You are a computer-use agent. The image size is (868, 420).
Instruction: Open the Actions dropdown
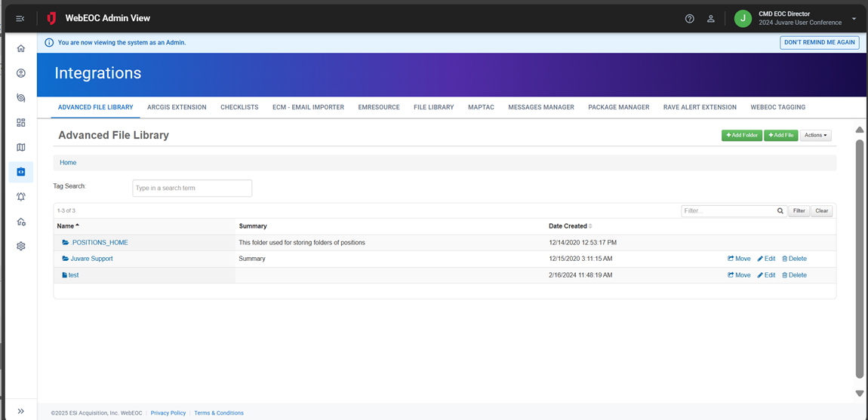[815, 136]
